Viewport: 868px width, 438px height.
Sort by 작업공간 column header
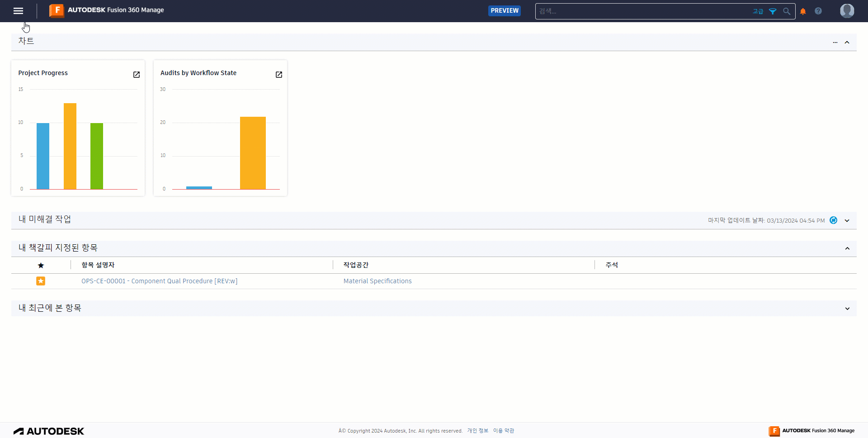click(356, 265)
